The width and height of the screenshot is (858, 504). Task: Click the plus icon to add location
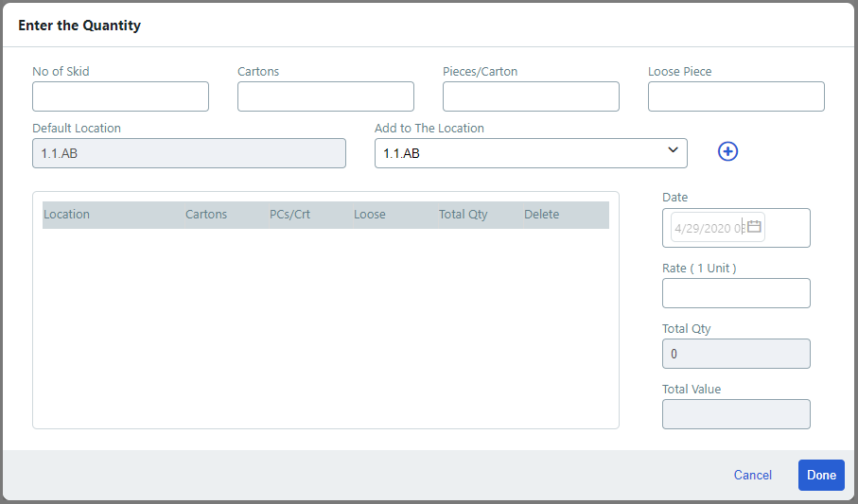pyautogui.click(x=727, y=151)
